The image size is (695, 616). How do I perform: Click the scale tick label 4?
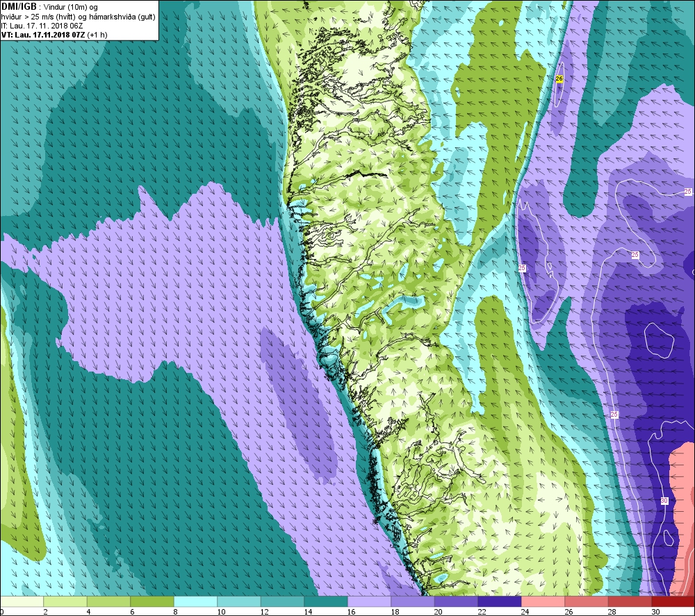(x=89, y=612)
